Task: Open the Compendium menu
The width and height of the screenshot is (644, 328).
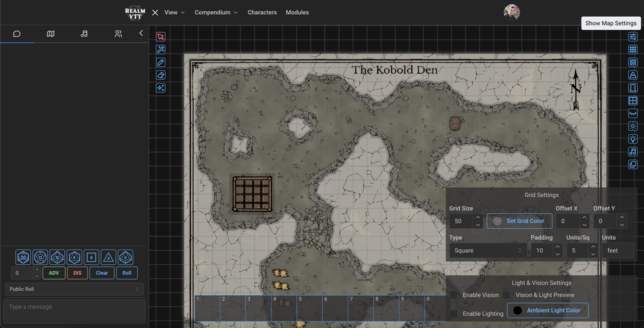Action: pyautogui.click(x=216, y=12)
